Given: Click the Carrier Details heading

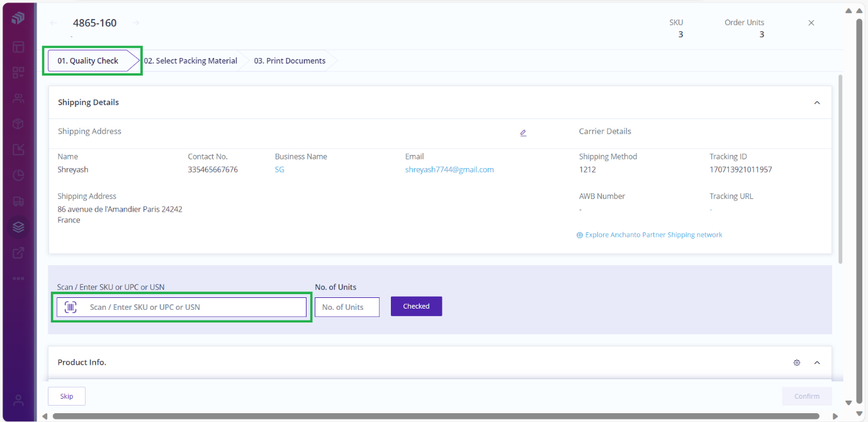Looking at the screenshot, I should pyautogui.click(x=605, y=132).
